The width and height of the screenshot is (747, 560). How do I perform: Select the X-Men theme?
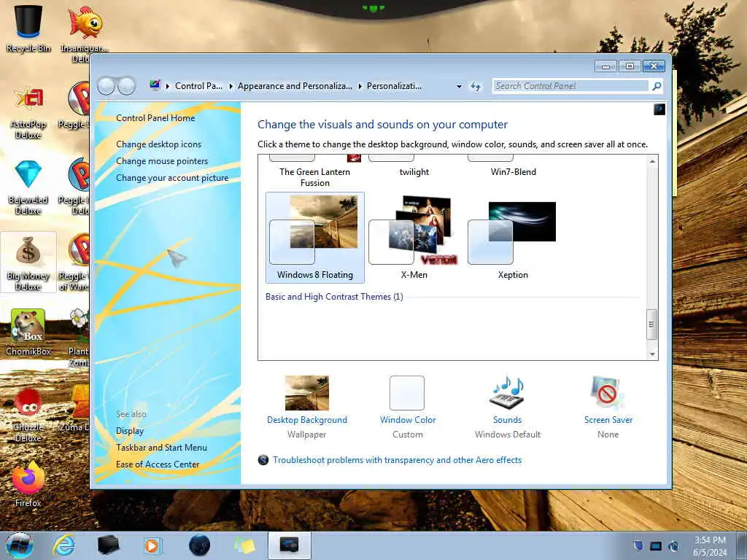[x=414, y=238]
